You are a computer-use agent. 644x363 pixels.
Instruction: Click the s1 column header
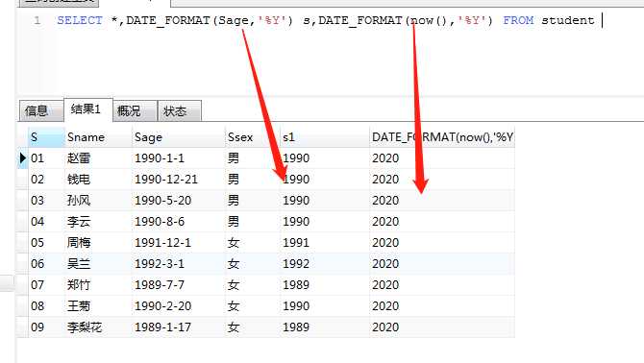point(325,137)
